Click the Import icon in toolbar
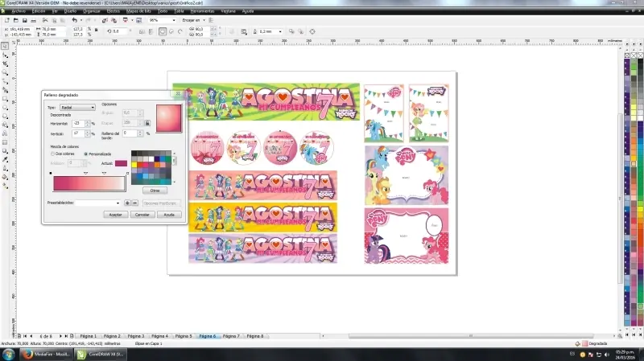The image size is (644, 361). coord(105,20)
